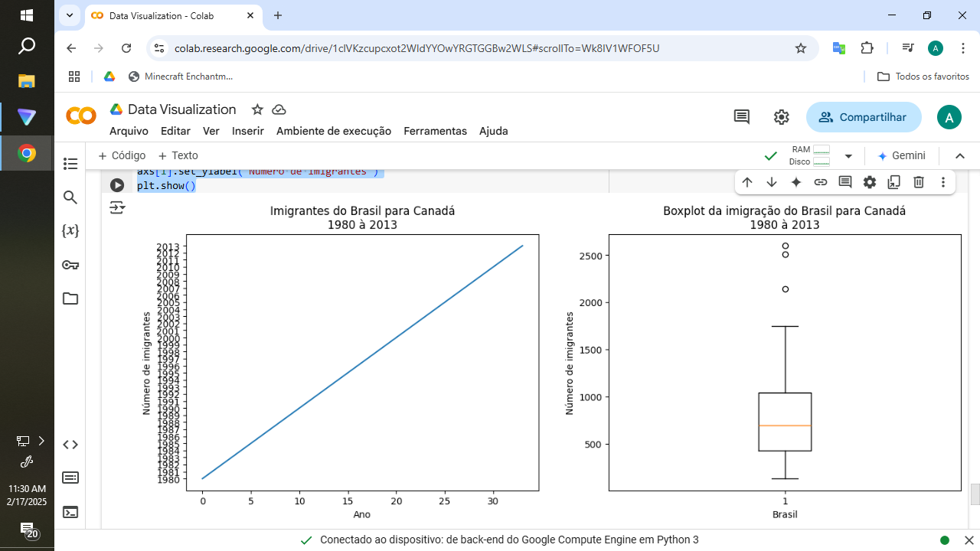980x551 pixels.
Task: Open Chrome media control icon
Action: coord(908,48)
